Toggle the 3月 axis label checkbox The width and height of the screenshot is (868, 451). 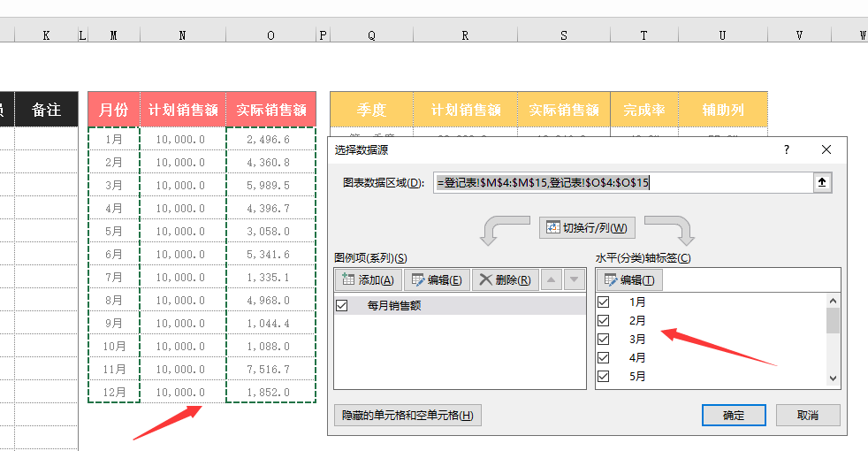(x=604, y=339)
